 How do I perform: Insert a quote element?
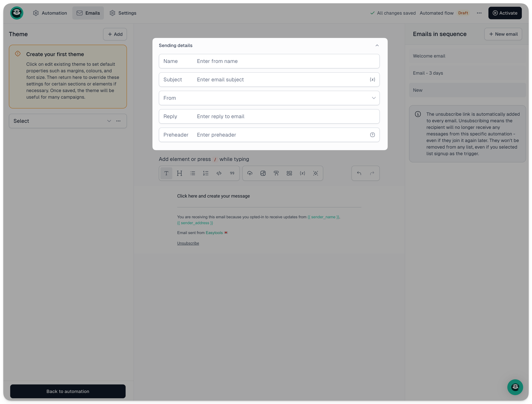click(x=232, y=173)
